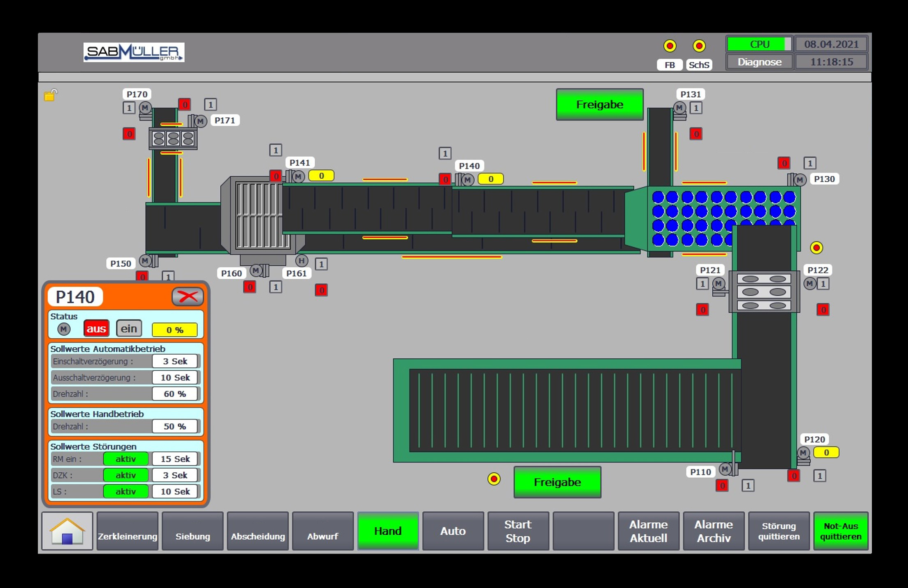The width and height of the screenshot is (908, 588).
Task: Select the P110 motor symbol
Action: [725, 469]
